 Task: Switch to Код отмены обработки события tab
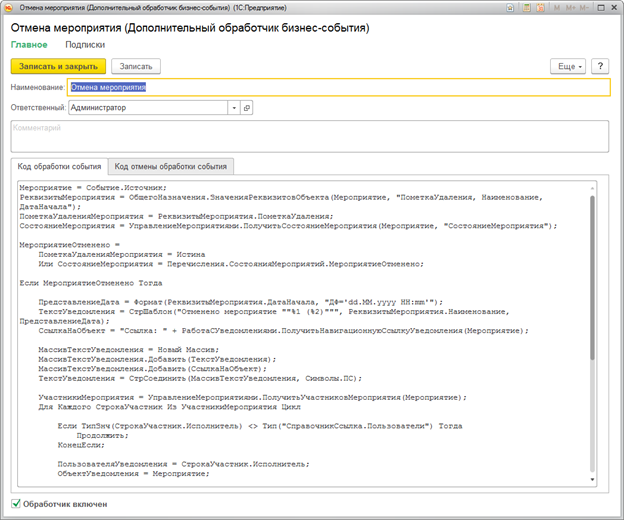coord(170,166)
